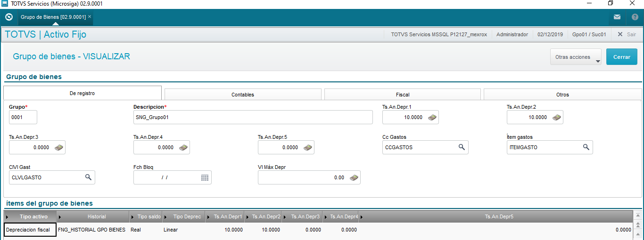Click calculator icon for Ts.An.Depr.2
This screenshot has width=644, height=240.
click(x=557, y=117)
